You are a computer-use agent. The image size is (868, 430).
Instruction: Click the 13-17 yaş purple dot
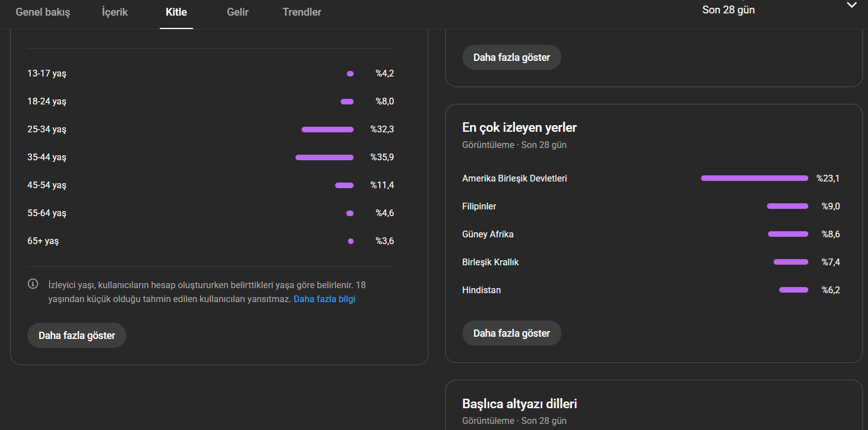point(350,74)
